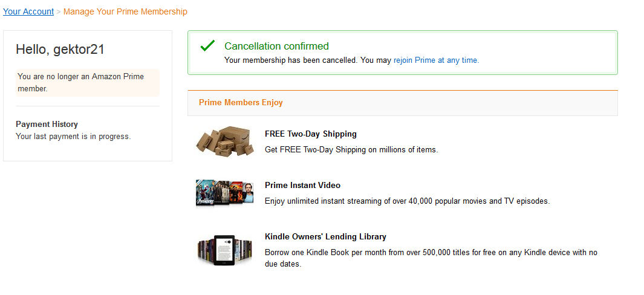Click the FREE Two-Day Shipping heading
The image size is (644, 295).
pos(311,134)
